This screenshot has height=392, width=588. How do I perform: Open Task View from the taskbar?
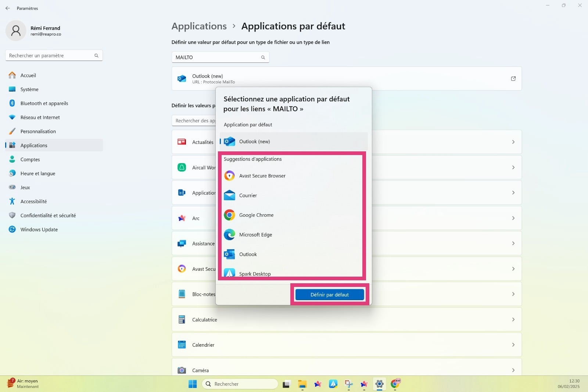[x=286, y=384]
